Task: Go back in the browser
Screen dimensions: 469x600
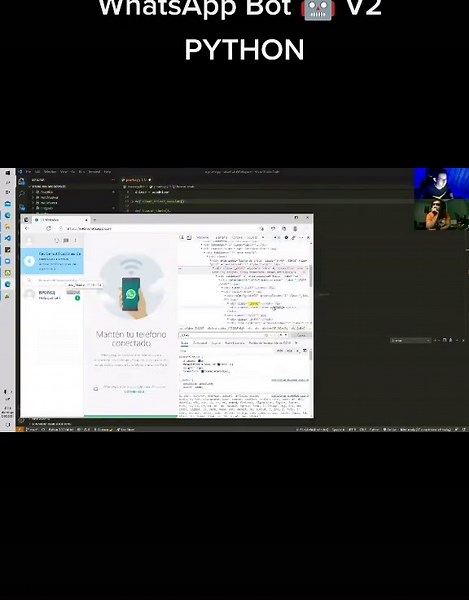Action: (27, 228)
